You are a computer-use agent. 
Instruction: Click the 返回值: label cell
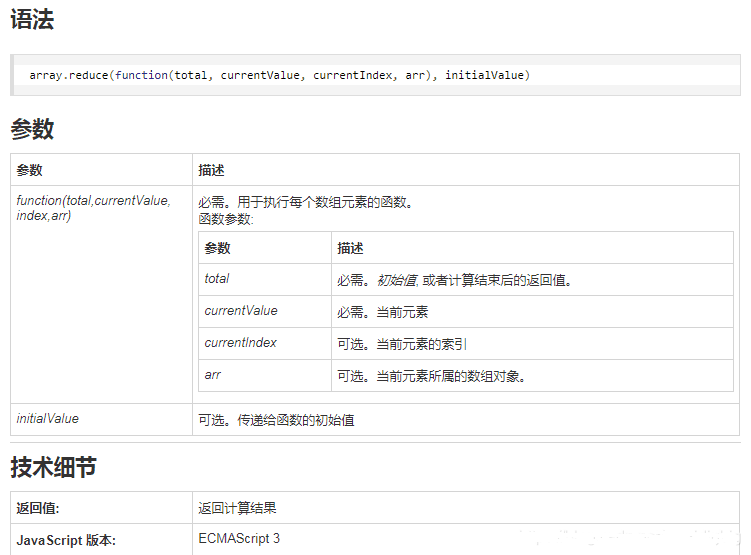102,508
